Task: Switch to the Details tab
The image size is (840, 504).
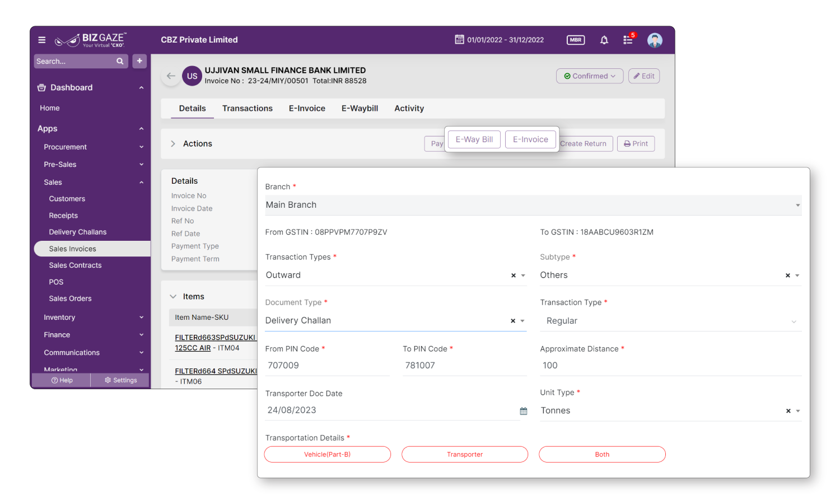Action: [192, 109]
